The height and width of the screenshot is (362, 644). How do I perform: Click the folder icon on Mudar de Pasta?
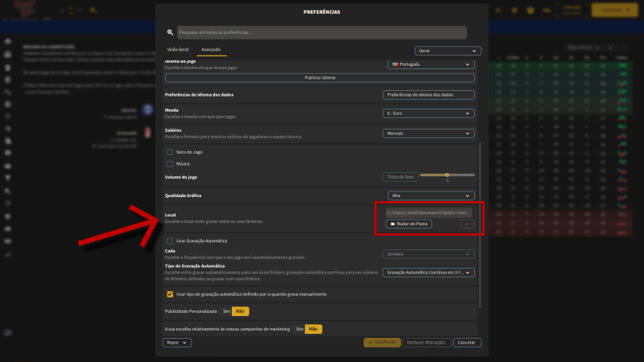[x=393, y=224]
